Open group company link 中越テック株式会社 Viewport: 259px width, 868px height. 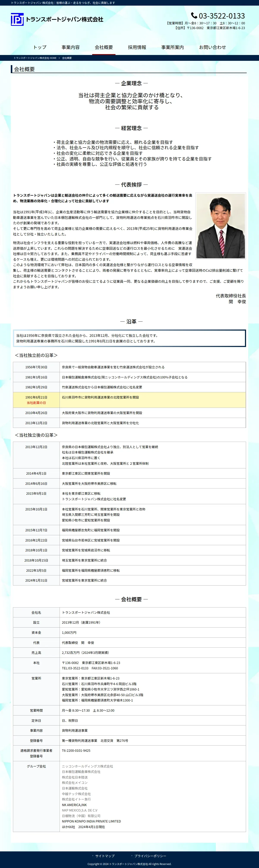tap(76, 794)
